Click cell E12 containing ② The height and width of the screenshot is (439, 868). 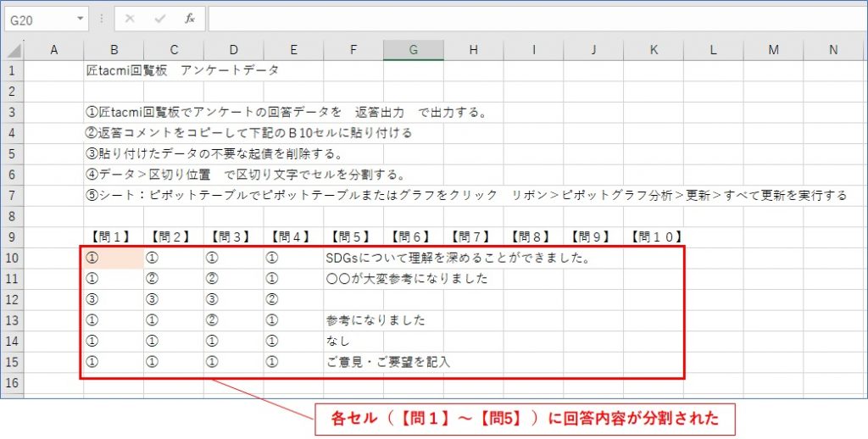click(x=293, y=299)
